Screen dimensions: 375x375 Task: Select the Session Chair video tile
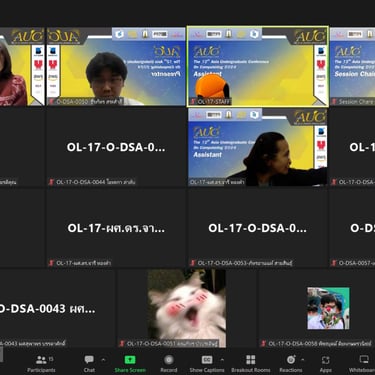tap(353, 66)
